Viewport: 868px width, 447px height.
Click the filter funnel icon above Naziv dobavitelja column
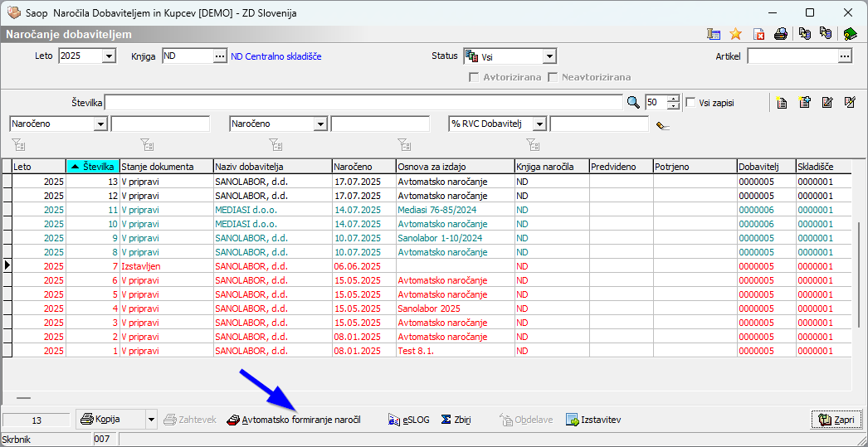pyautogui.click(x=276, y=145)
